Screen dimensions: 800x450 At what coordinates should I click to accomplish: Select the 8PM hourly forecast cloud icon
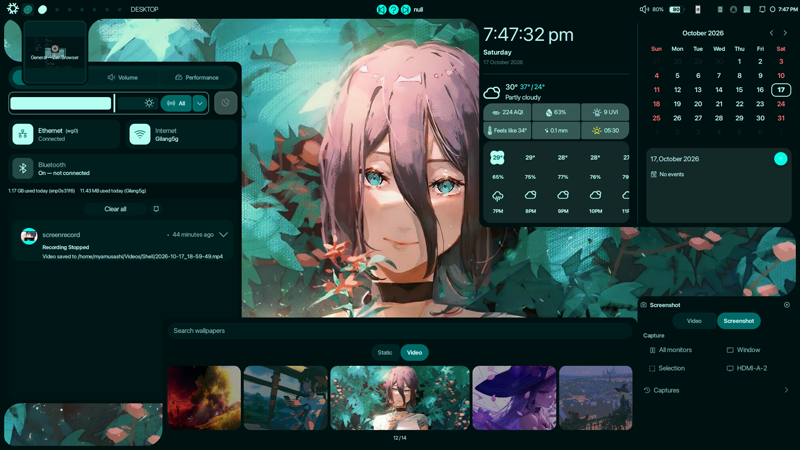(x=530, y=195)
